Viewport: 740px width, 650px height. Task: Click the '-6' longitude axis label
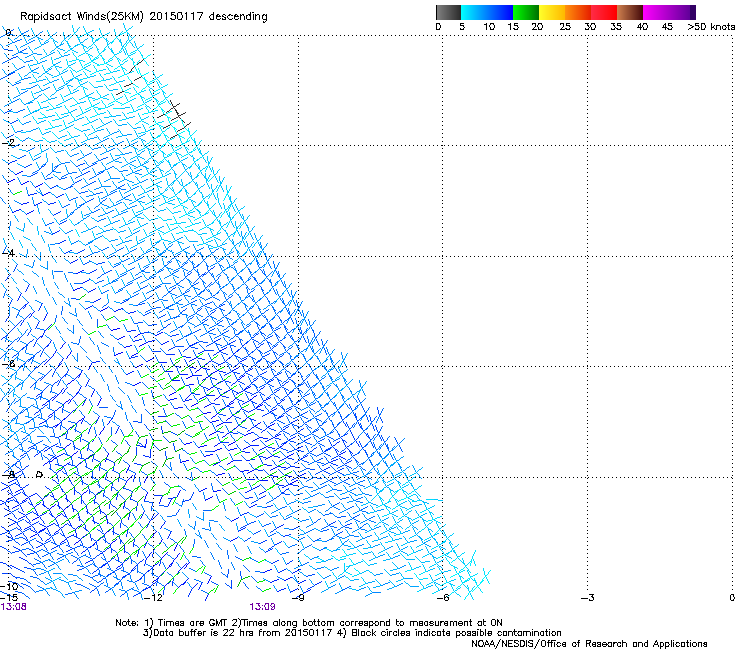443,598
